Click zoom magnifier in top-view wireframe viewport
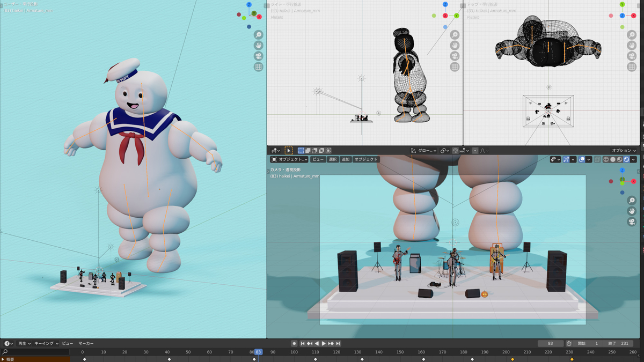644x362 pixels. pyautogui.click(x=632, y=34)
